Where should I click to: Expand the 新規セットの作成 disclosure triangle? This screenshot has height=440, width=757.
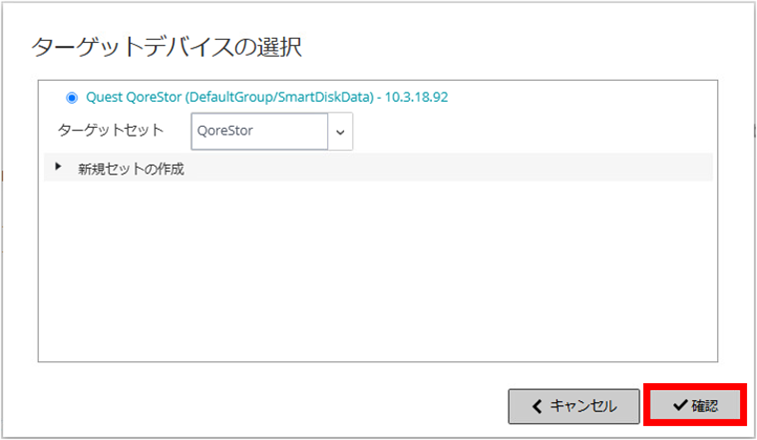[58, 167]
